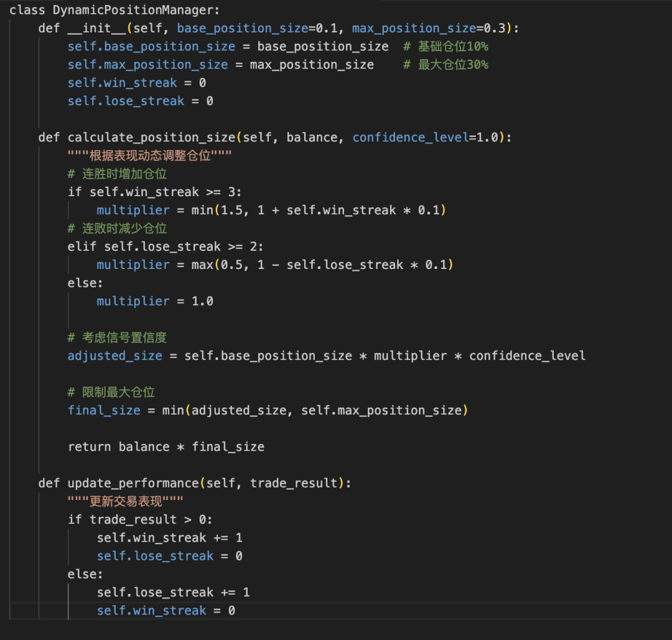Click the self.lose_streak += 1 line
The height and width of the screenshot is (640, 672).
point(173,593)
